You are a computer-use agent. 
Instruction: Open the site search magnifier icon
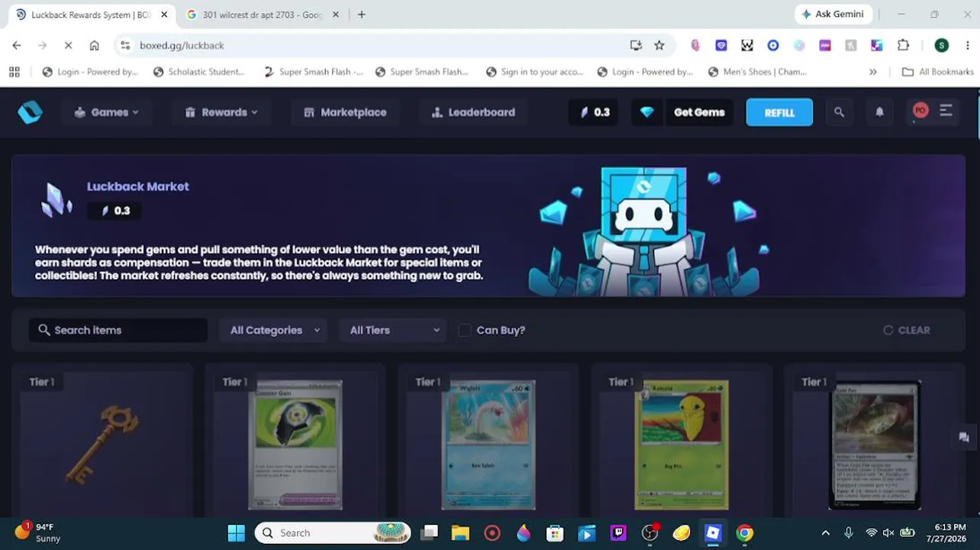coord(839,112)
